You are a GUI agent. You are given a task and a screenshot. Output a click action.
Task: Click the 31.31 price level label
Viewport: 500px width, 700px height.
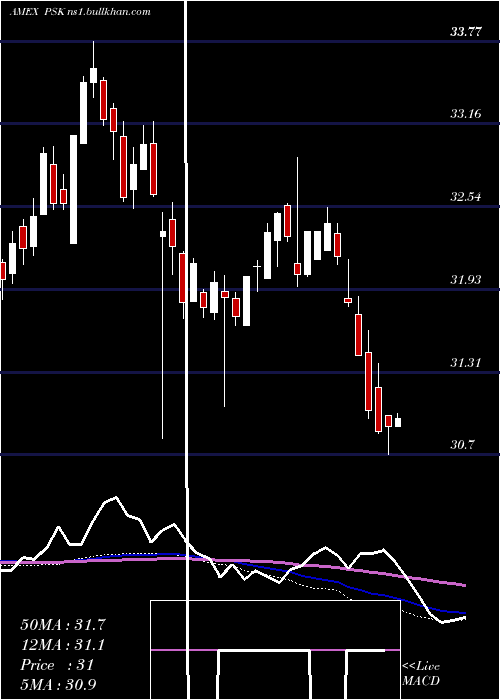pos(466,362)
